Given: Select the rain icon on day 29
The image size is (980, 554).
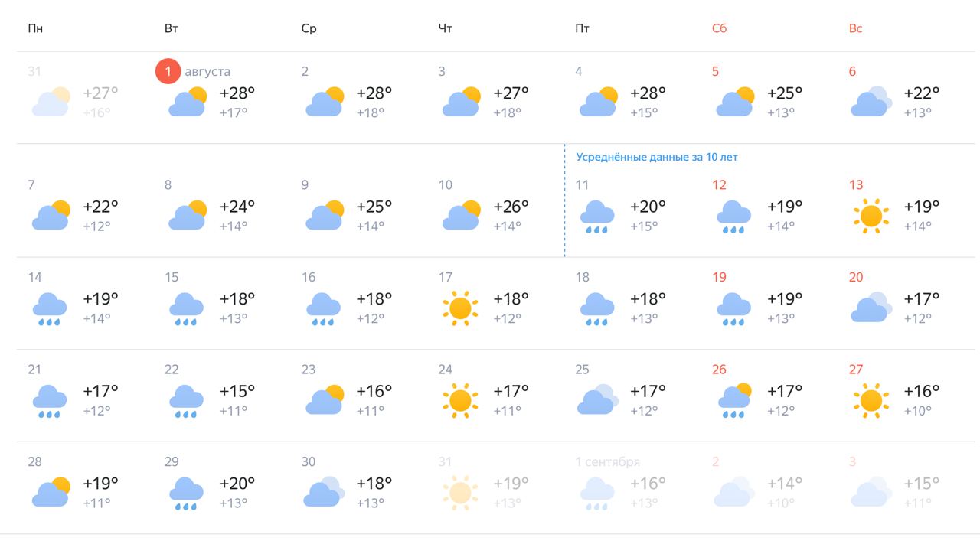Looking at the screenshot, I should click(x=186, y=494).
